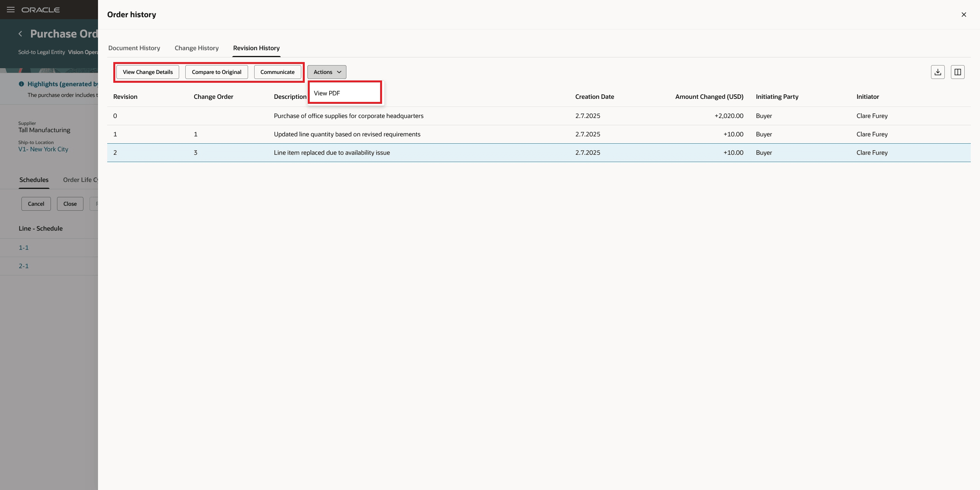Switch to the Change History tab
Image resolution: width=980 pixels, height=490 pixels.
(196, 48)
